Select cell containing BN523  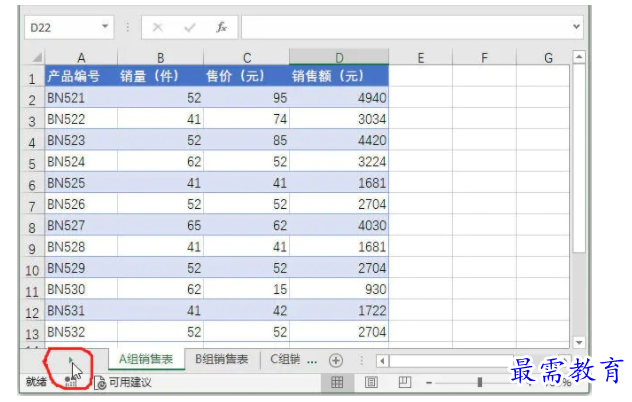81,140
